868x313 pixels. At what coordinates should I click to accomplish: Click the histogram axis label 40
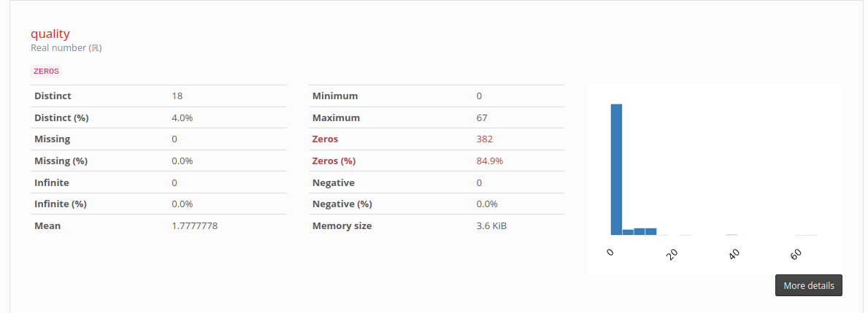(x=734, y=253)
